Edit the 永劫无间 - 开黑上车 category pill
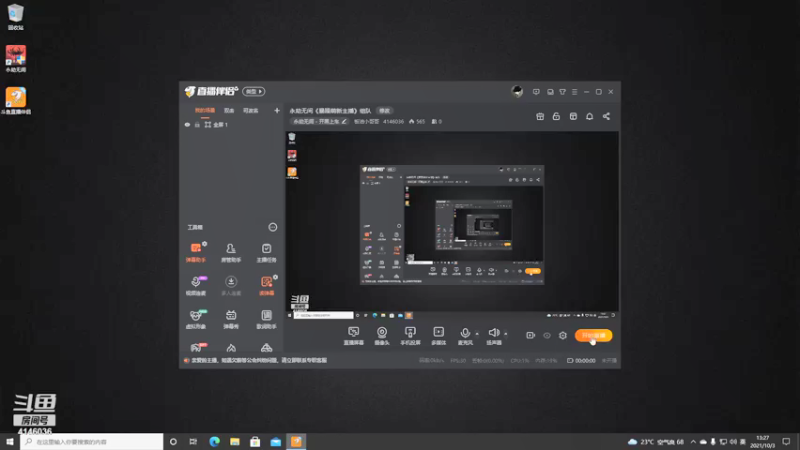 tap(319, 121)
